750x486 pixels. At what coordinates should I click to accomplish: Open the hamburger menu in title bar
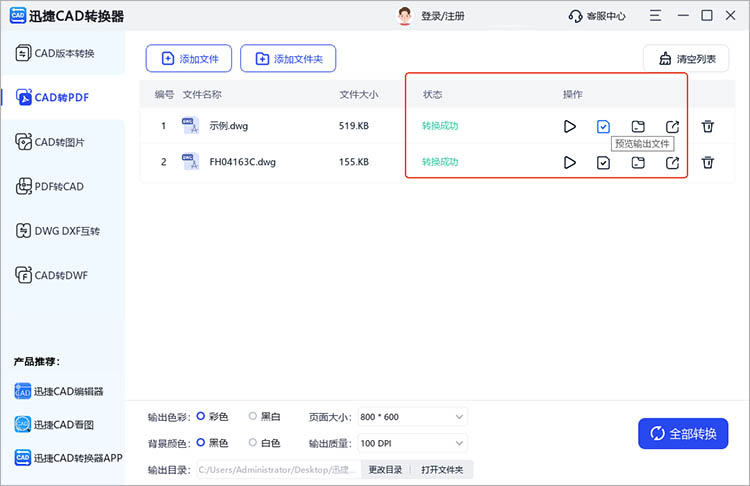pyautogui.click(x=655, y=16)
